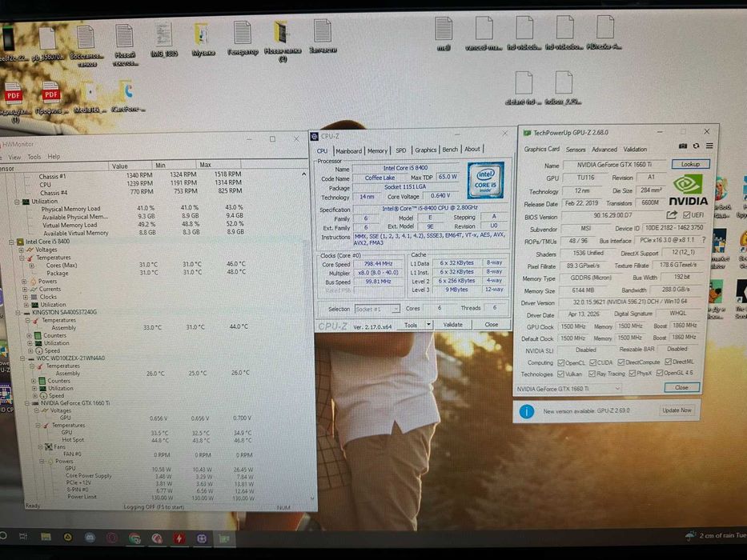Open the GPU selection dropdown in GPU-Z
Viewport: 747px width, 560px height.
(568, 389)
